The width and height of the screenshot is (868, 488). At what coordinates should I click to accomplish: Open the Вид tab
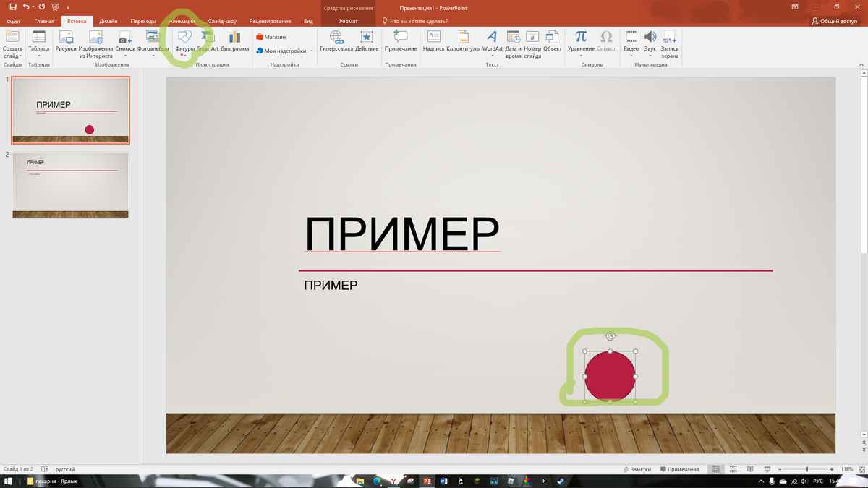point(309,22)
